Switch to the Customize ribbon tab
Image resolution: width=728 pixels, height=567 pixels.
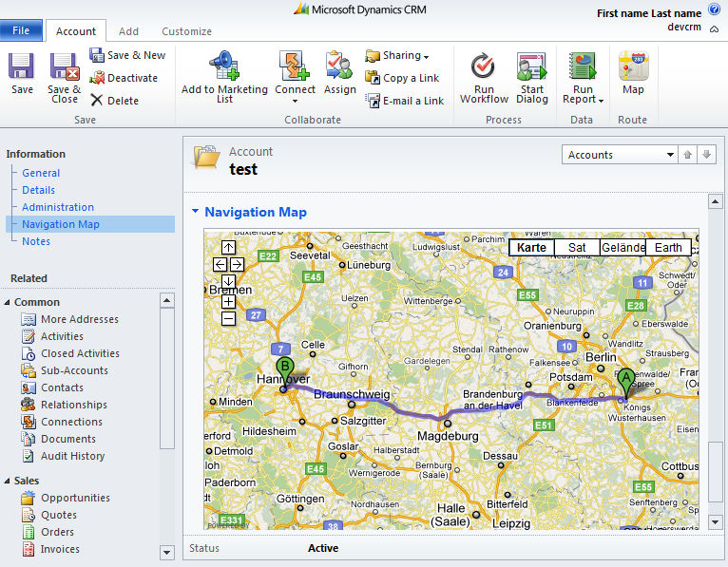(186, 31)
